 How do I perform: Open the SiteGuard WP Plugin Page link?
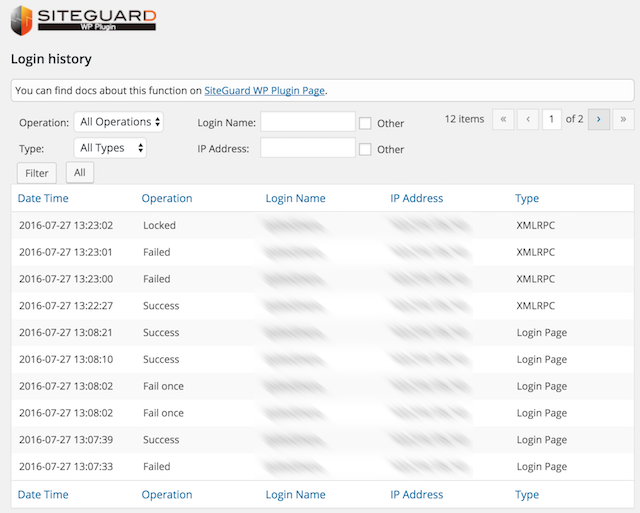pos(264,91)
